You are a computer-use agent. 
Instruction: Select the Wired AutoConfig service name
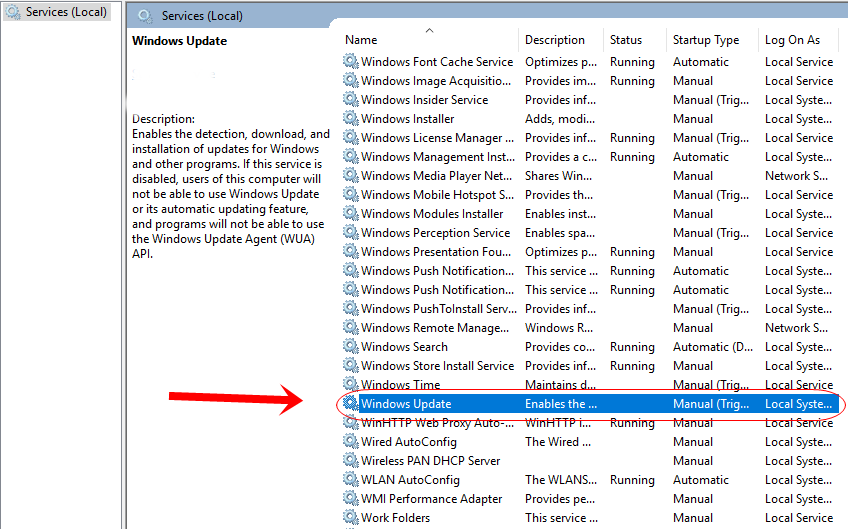pyautogui.click(x=409, y=442)
